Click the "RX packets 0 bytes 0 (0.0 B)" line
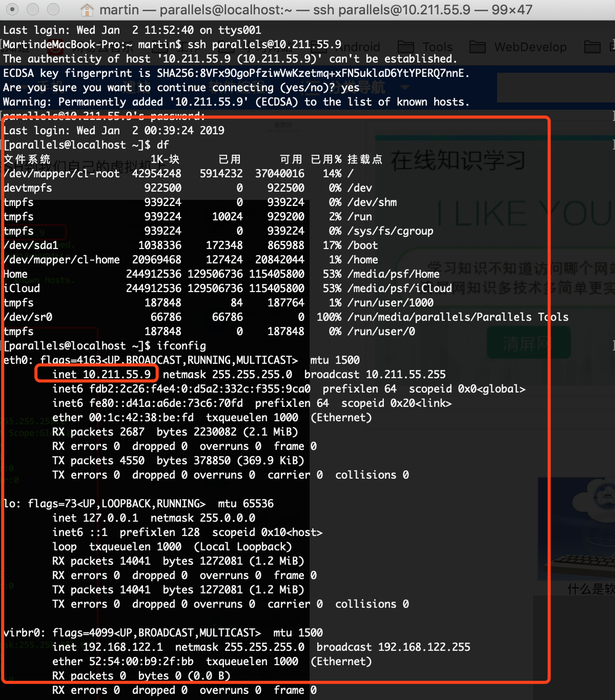Viewport: 615px width, 700px height. [x=141, y=676]
